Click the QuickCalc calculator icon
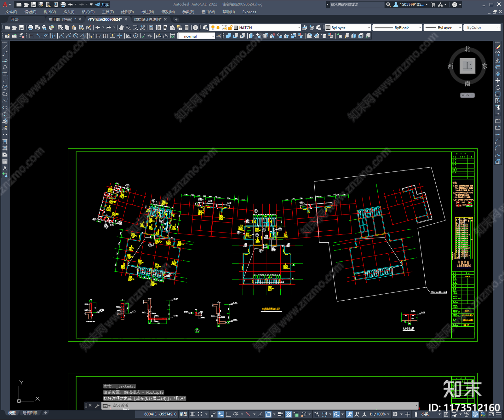Screen dimensions: 504x420 click(x=186, y=28)
